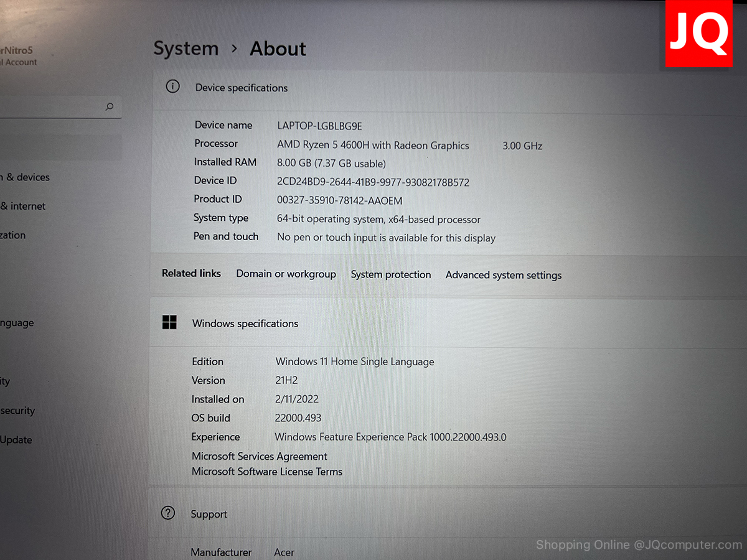The width and height of the screenshot is (747, 560).
Task: Click the installed on date 2/11/2022
Action: point(296,399)
